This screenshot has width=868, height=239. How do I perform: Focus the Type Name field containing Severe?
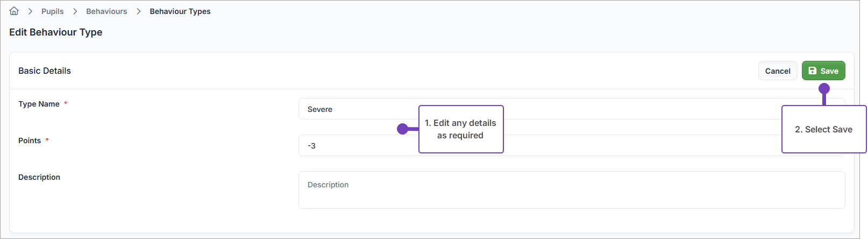pos(355,109)
